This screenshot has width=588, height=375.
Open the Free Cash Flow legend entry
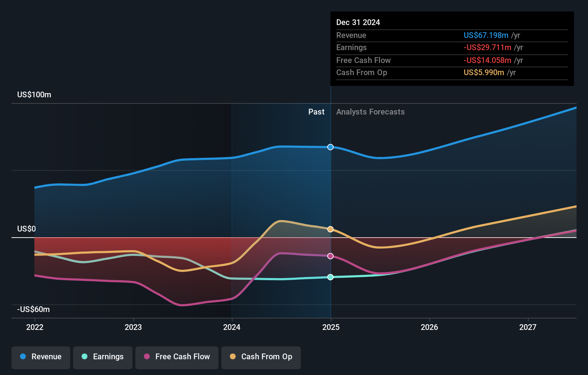[177, 357]
